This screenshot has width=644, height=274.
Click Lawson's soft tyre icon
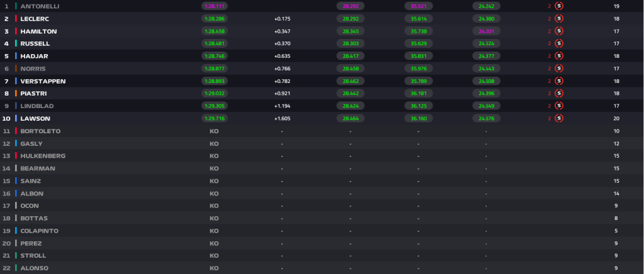coord(558,118)
